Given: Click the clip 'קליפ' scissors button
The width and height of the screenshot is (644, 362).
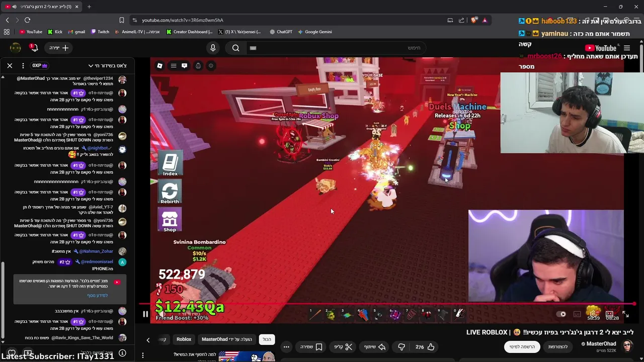Looking at the screenshot, I should coord(342,347).
